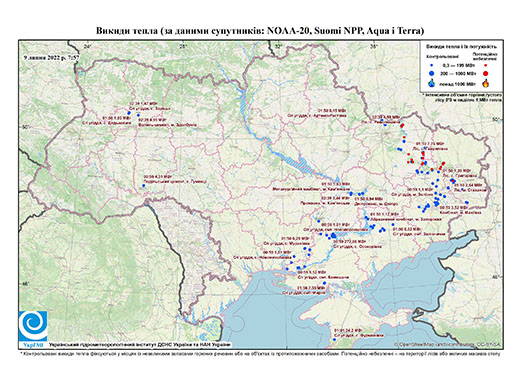Click the small blue 0.3–199 MW legend dot
Image resolution: width=520 pixels, height=368 pixels.
tap(432, 65)
